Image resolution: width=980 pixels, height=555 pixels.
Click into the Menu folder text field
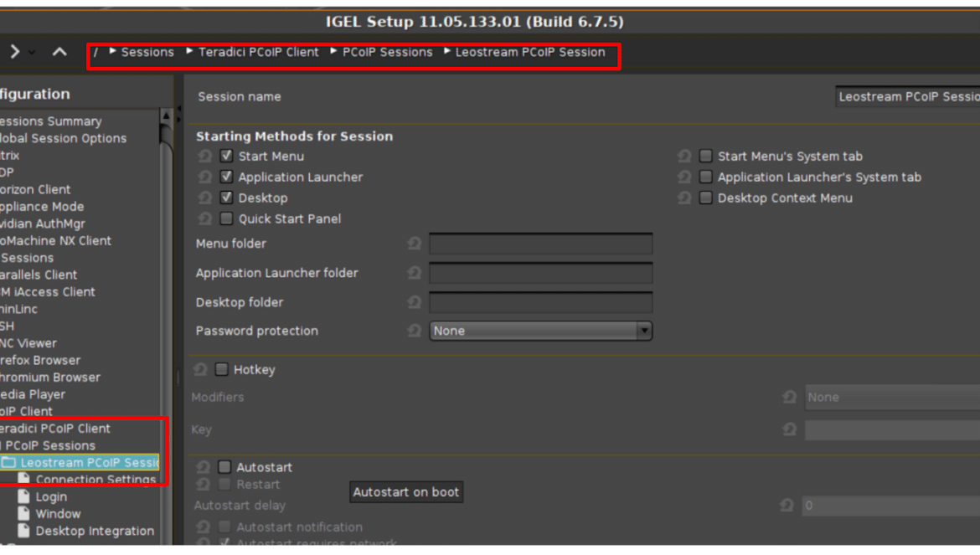coord(540,244)
